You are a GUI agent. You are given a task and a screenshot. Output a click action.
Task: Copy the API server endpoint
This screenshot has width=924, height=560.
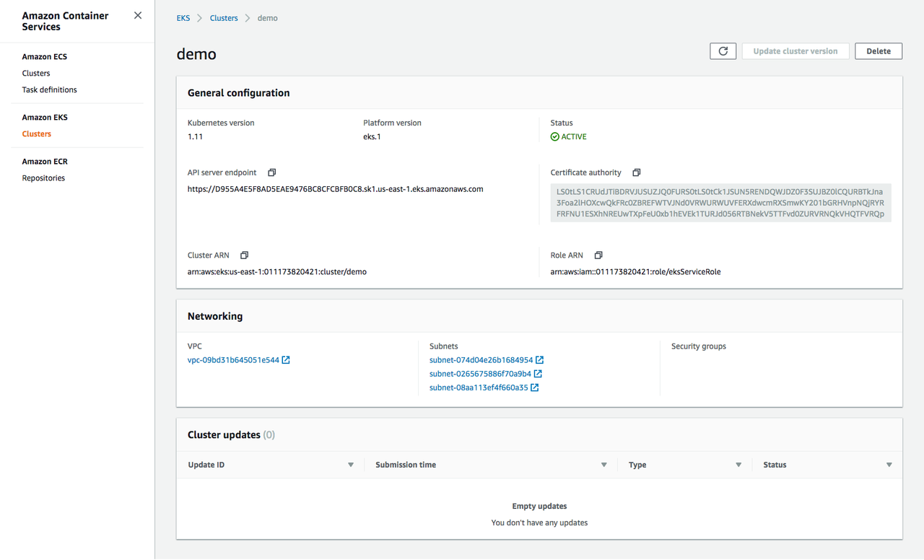(272, 172)
